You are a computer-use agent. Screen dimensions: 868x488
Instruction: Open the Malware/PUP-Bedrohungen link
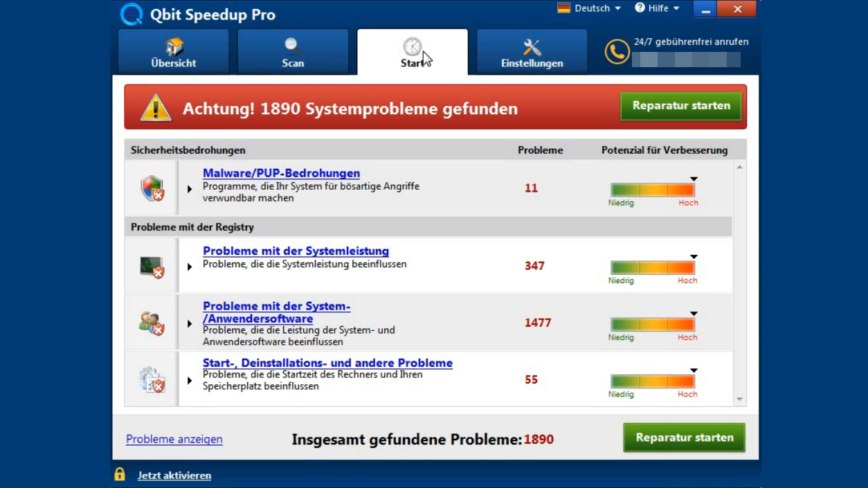[281, 173]
